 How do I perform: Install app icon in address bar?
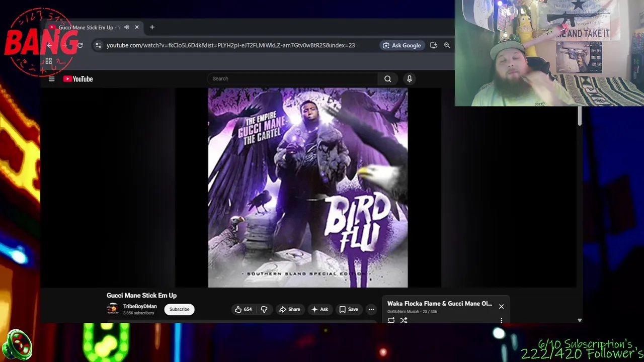point(434,45)
